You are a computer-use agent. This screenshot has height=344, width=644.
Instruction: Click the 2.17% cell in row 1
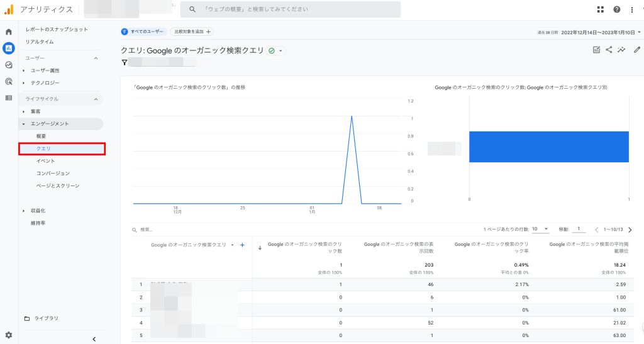tap(521, 284)
